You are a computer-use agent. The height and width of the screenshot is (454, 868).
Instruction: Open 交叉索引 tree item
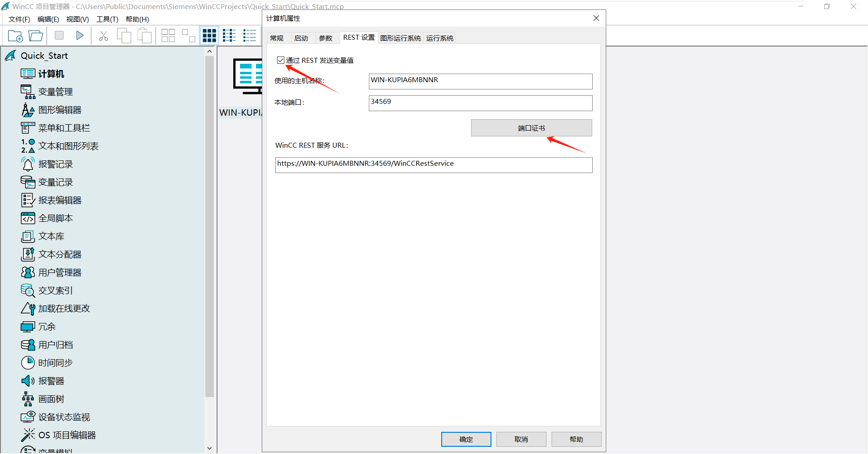[x=47, y=290]
